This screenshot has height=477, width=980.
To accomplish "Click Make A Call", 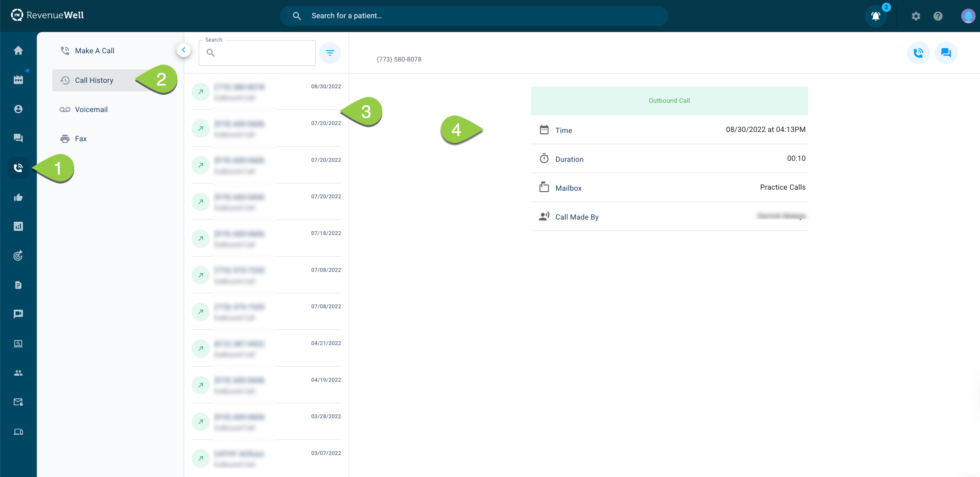I will [94, 50].
